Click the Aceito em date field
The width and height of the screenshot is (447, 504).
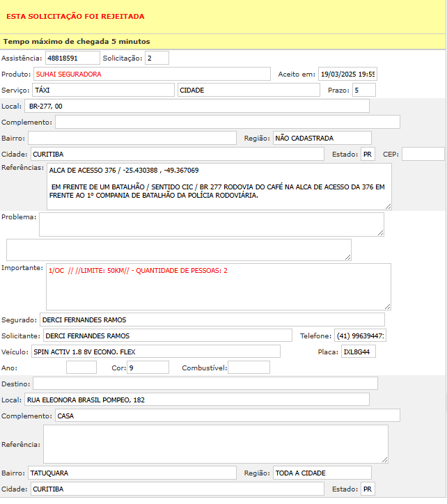pos(347,74)
